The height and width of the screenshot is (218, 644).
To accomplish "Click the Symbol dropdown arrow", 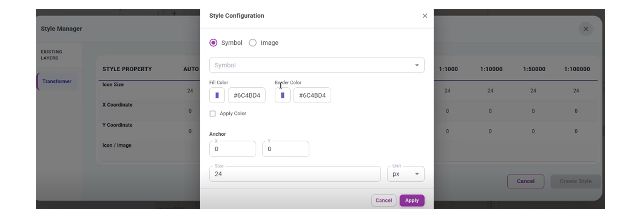I will coord(417,65).
